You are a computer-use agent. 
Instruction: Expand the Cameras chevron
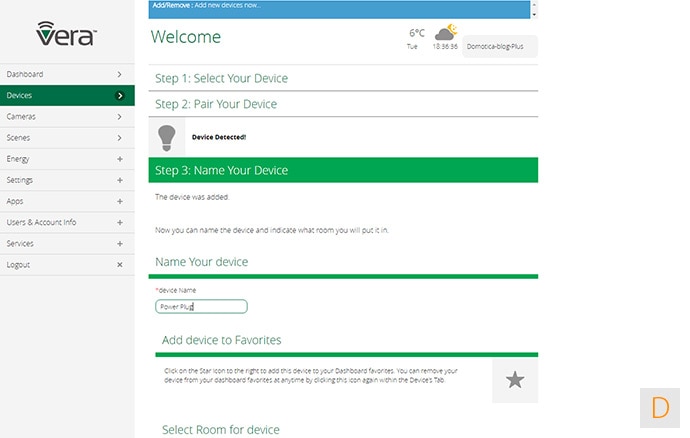pyautogui.click(x=120, y=117)
